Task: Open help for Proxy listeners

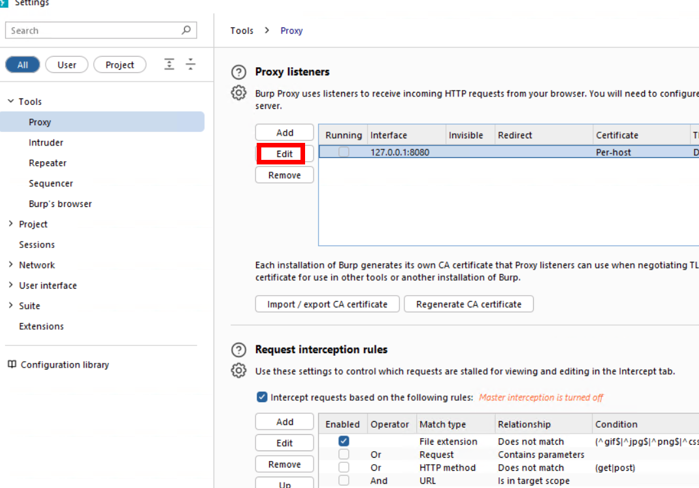Action: point(238,72)
